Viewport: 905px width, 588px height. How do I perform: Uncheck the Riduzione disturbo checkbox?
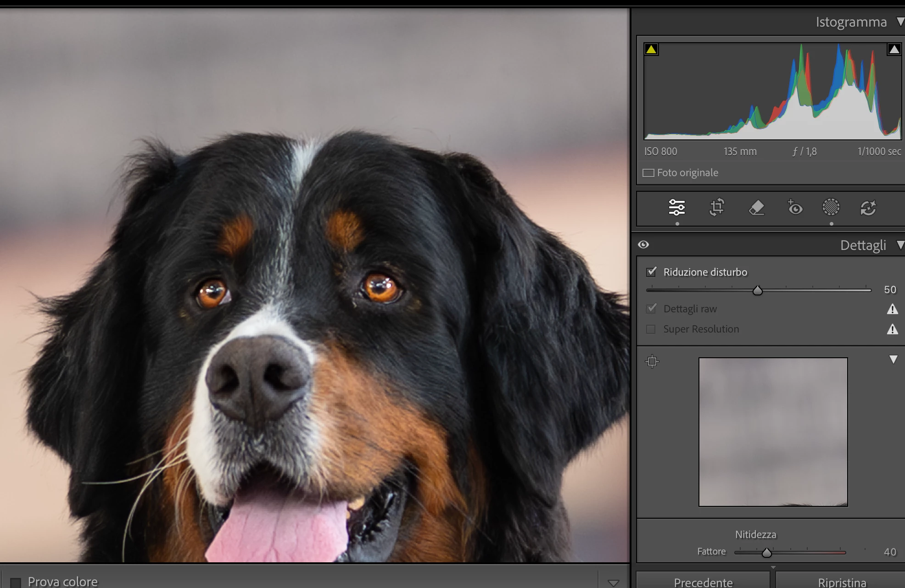(651, 272)
